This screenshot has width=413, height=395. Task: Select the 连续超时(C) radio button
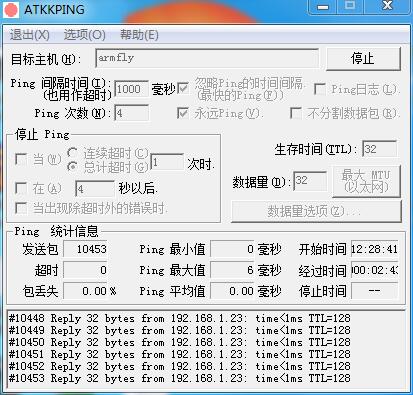point(72,153)
